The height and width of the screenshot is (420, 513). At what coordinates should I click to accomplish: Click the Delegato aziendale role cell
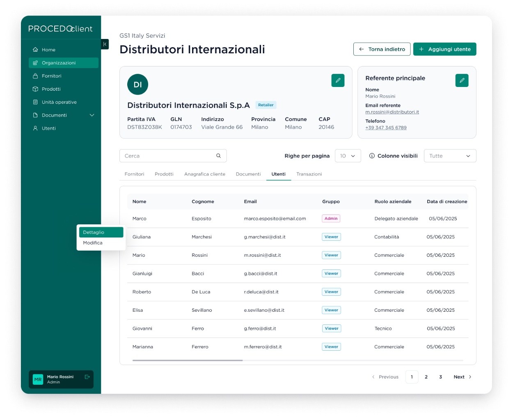396,219
